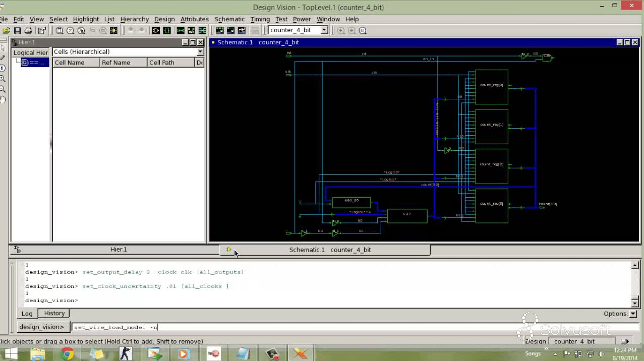Click the Zoom Fit All magnifier icon

[x=59, y=30]
